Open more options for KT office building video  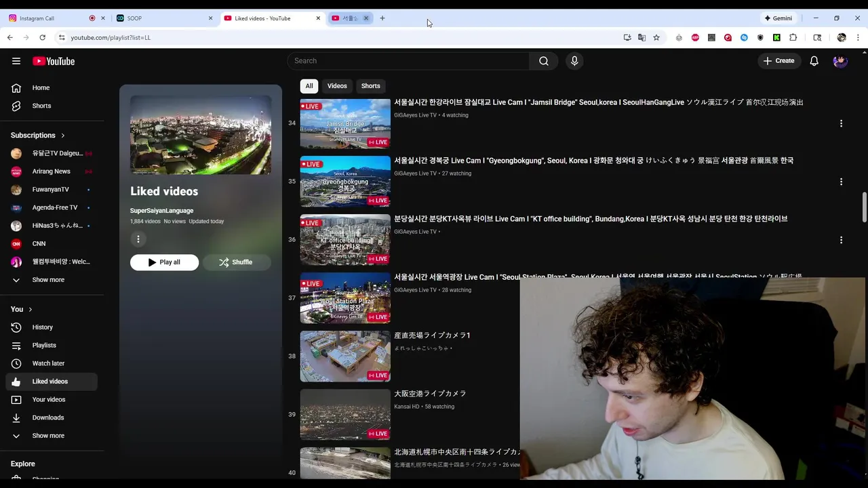tap(841, 240)
